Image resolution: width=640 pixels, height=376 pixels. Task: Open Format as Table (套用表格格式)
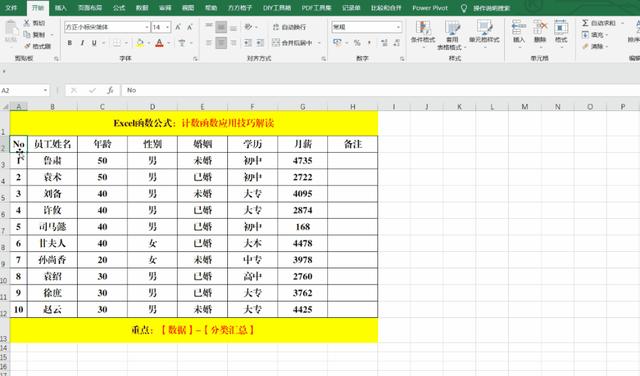point(451,35)
